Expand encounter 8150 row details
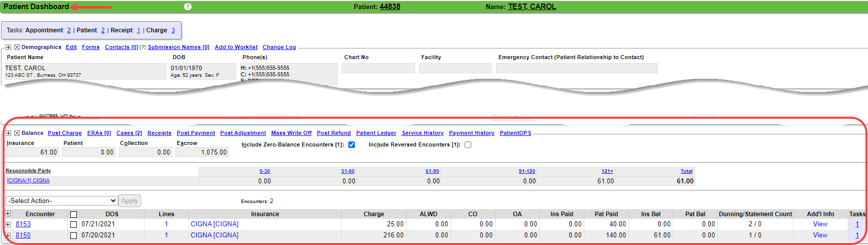The image size is (868, 245). coord(8,235)
